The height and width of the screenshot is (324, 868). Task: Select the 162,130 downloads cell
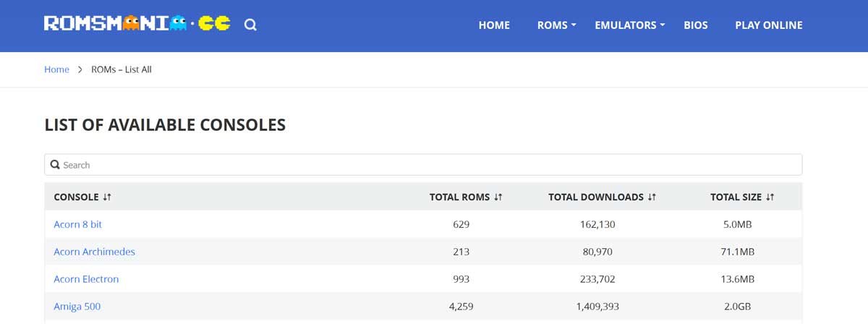[597, 224]
